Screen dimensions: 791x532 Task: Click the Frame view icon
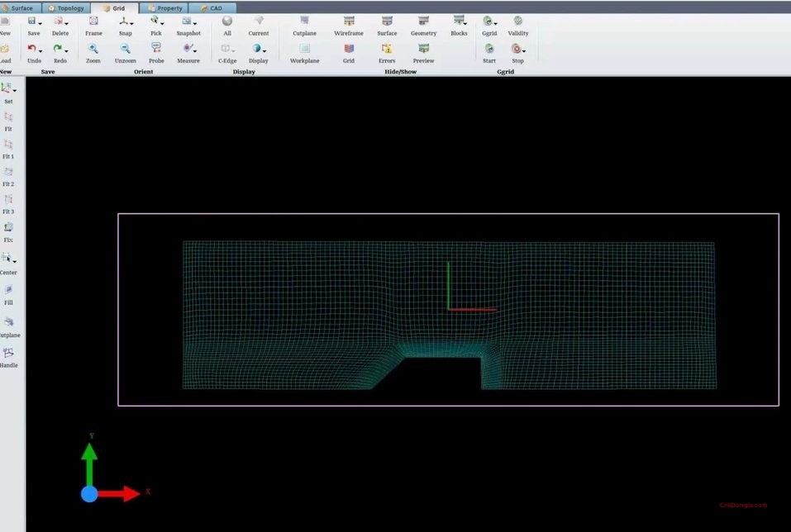coord(93,21)
